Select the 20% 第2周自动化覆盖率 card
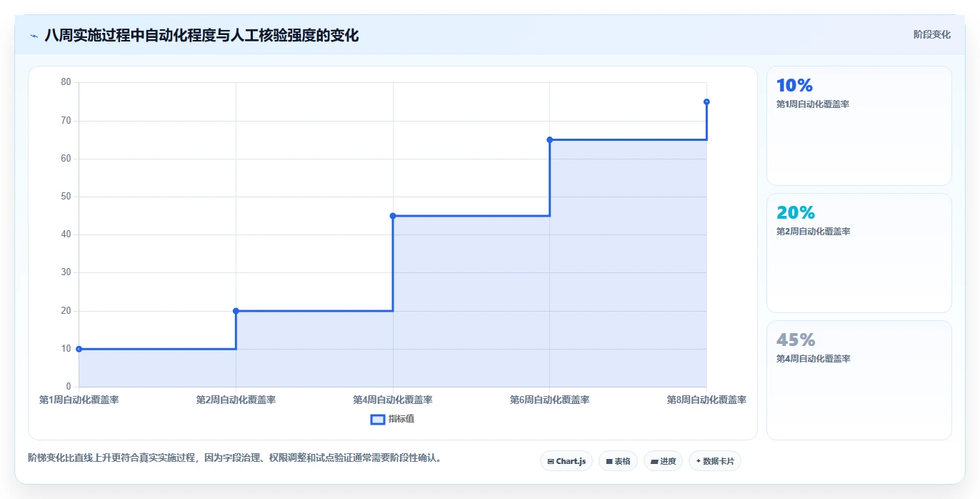The width and height of the screenshot is (980, 499). coord(859,253)
